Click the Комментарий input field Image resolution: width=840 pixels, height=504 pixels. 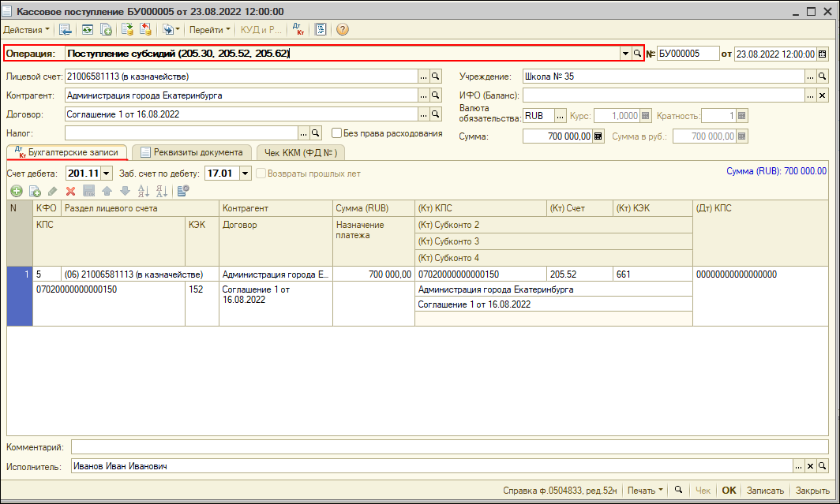tap(449, 446)
